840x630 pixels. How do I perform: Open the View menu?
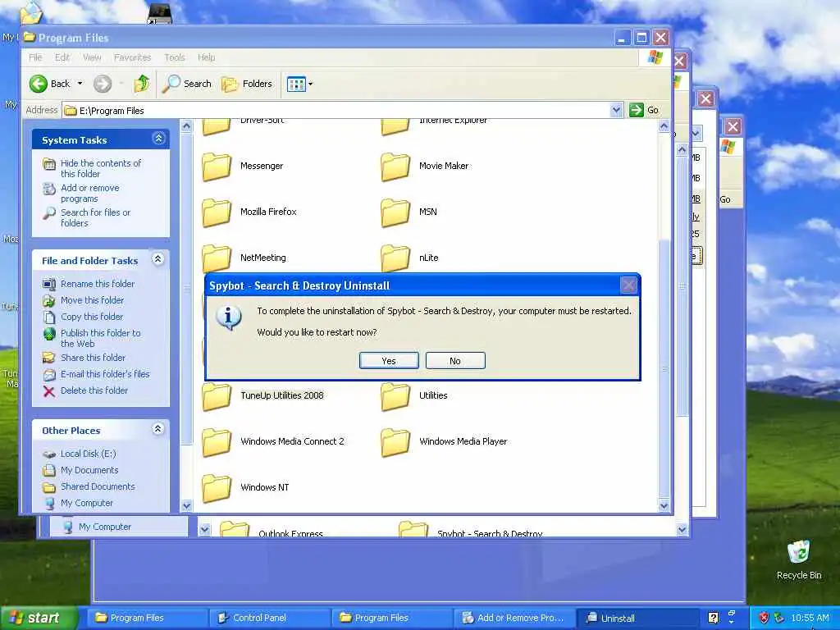pyautogui.click(x=92, y=57)
